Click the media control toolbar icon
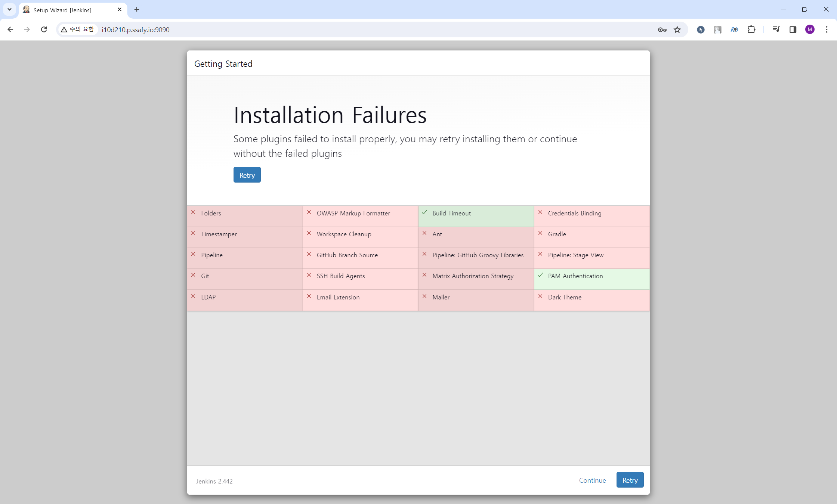Screen dimensions: 837x504 click(x=776, y=29)
